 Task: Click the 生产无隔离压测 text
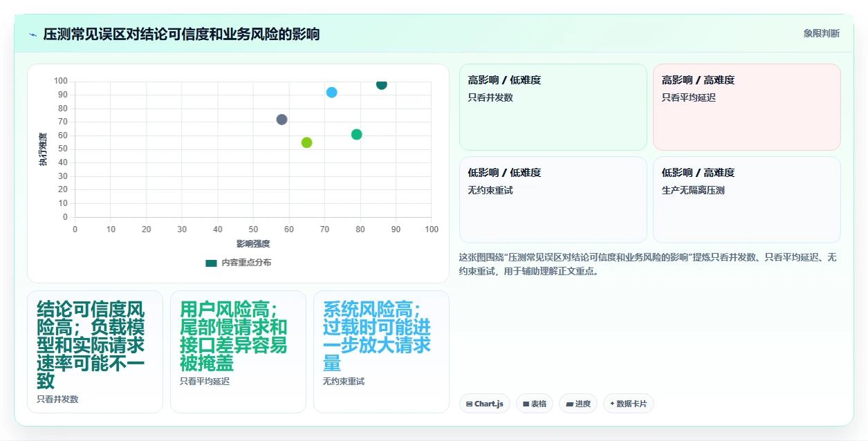click(693, 190)
